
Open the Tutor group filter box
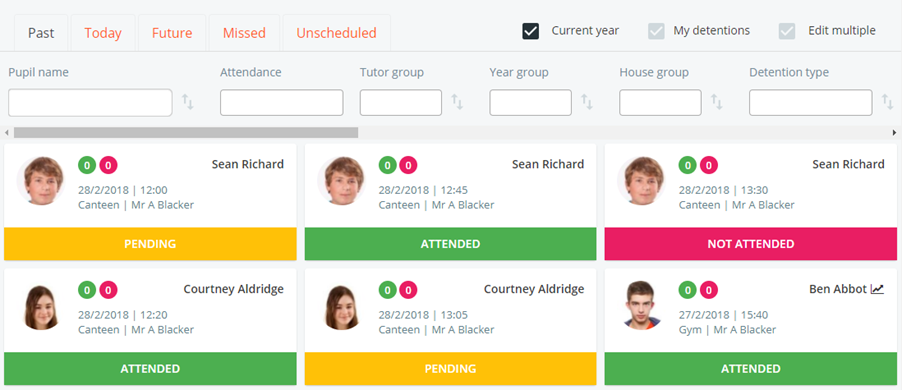(401, 102)
